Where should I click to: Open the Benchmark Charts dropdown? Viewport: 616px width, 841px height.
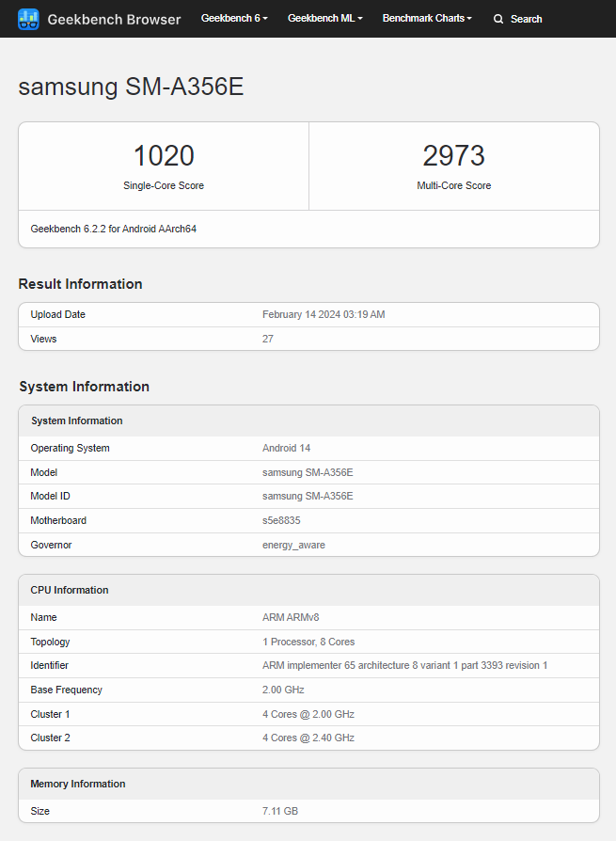[426, 18]
